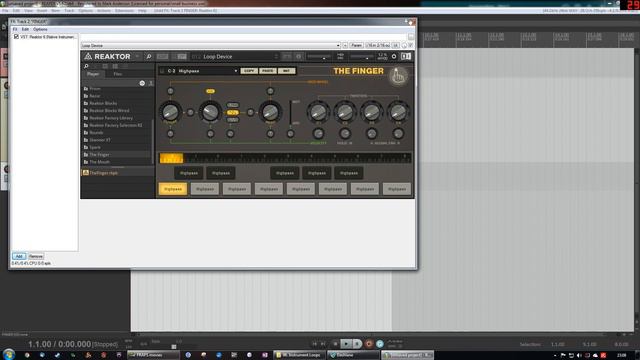Click the Add button below FX list
640x360 pixels.
(x=19, y=256)
